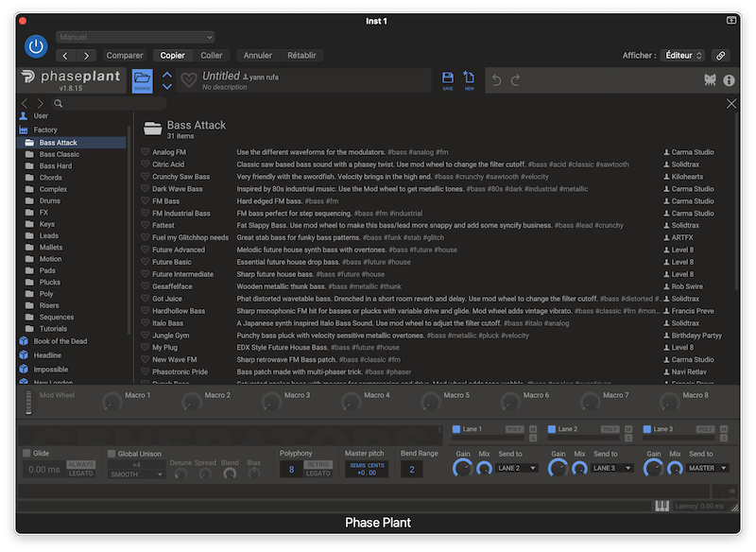Open Lane 1 Send to LANE 2 dropdown

point(517,468)
